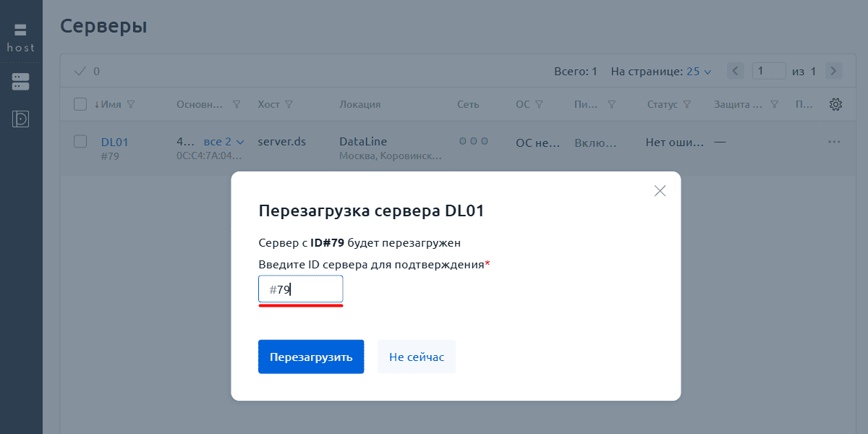This screenshot has height=434, width=868.
Task: Open the DL01 server link
Action: point(114,142)
